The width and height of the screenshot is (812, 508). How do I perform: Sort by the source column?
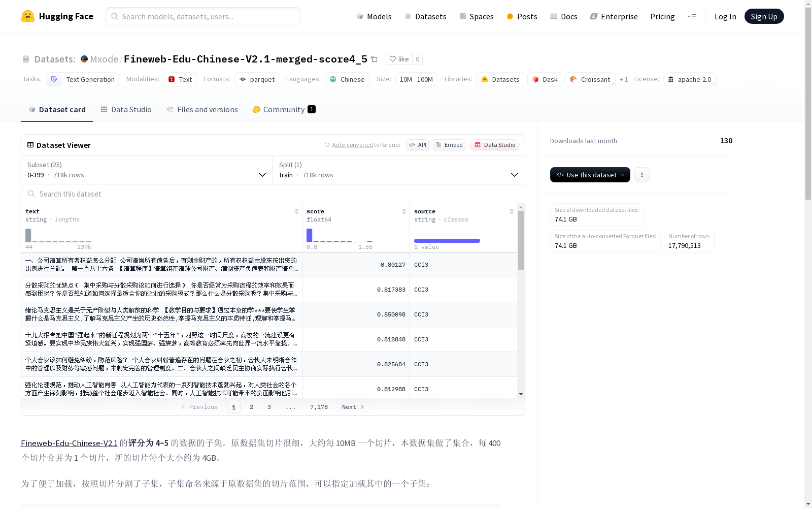512,211
